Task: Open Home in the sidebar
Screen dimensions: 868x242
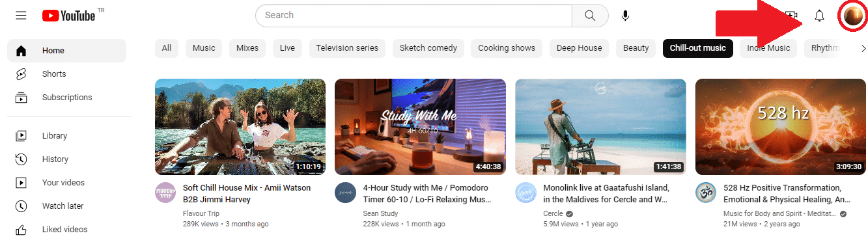Action: (x=67, y=51)
